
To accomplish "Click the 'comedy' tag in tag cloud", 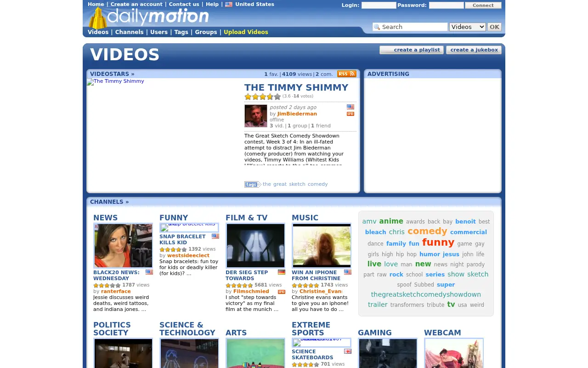I will coord(427,231).
